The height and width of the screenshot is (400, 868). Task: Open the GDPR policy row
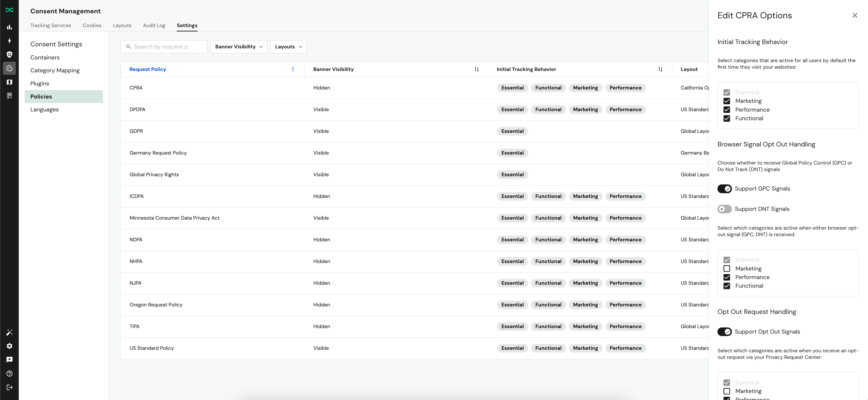click(415, 132)
